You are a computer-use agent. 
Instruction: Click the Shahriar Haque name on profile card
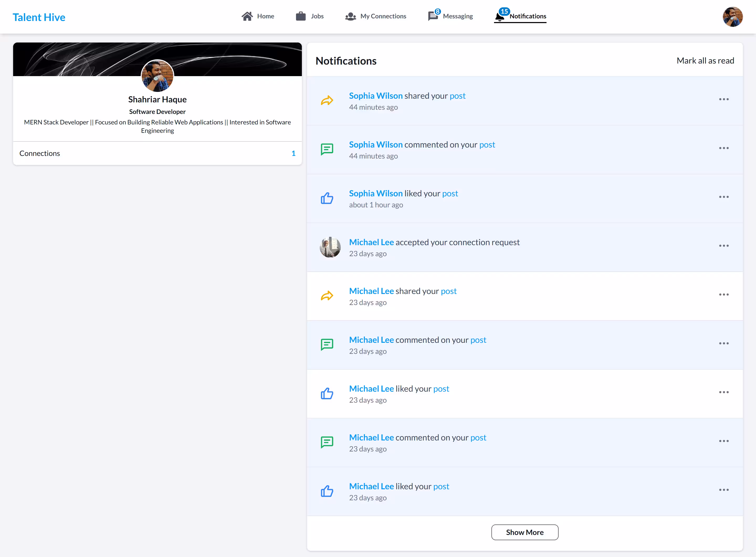pos(157,99)
